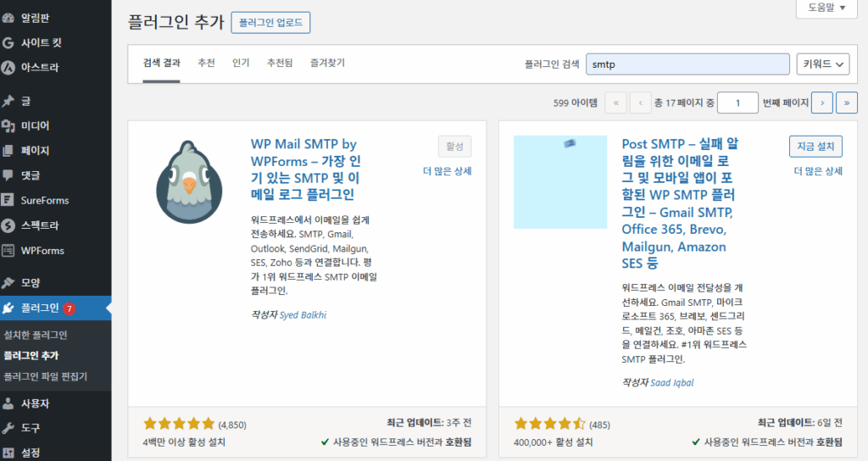Click the 최근 업데이트: 6일 전 text

800,423
